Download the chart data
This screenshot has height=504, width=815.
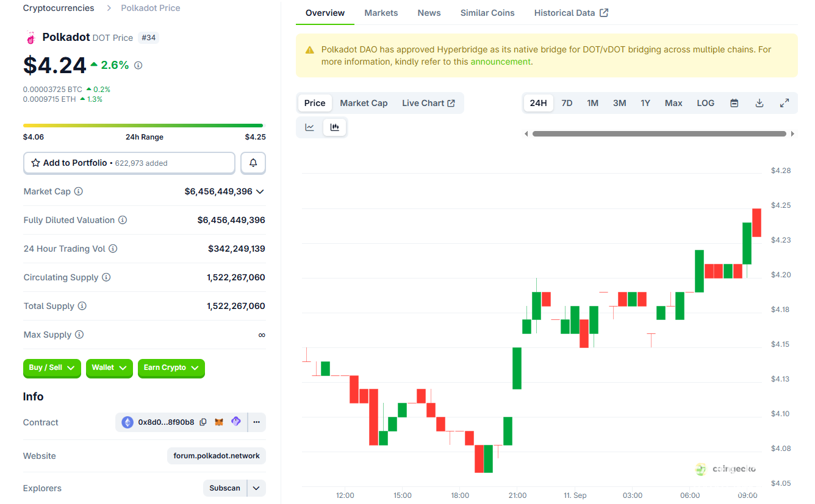pyautogui.click(x=759, y=103)
